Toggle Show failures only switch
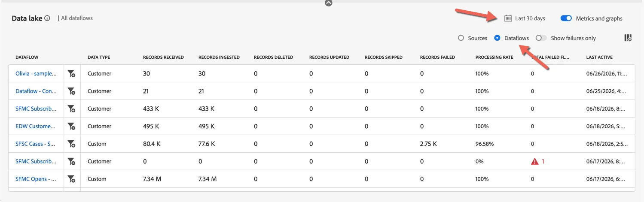This screenshot has height=202, width=644. click(541, 38)
